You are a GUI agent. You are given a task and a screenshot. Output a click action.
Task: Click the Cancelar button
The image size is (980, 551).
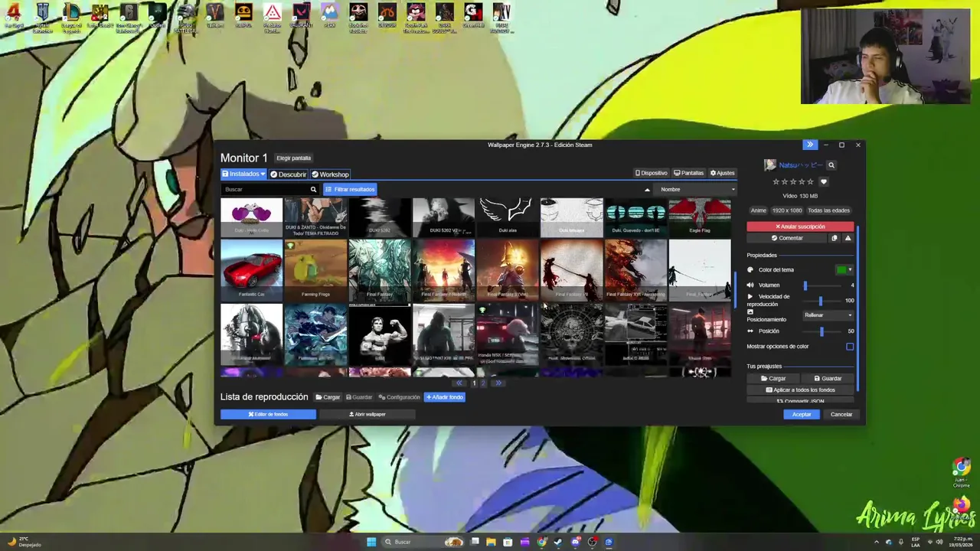pyautogui.click(x=841, y=415)
